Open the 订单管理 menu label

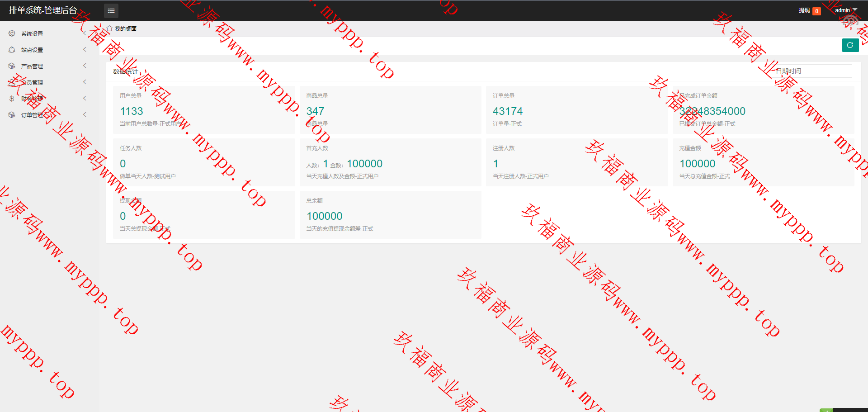32,115
